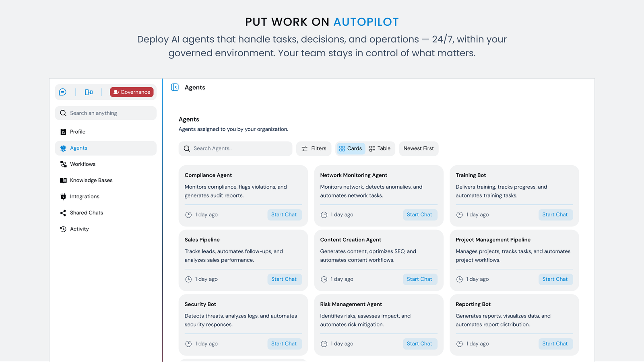Click the Knowledge Bases book icon

[63, 181]
